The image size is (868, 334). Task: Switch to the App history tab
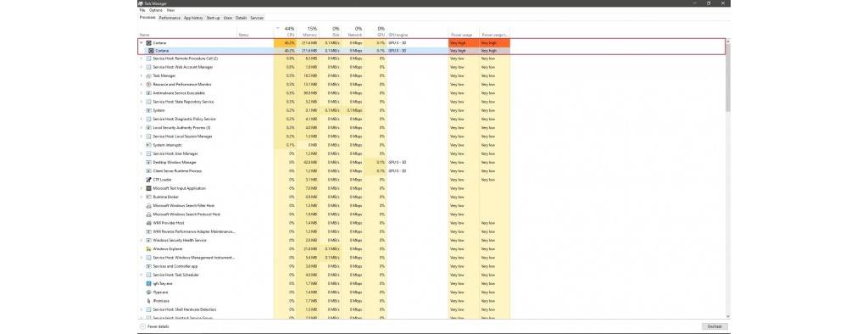193,18
